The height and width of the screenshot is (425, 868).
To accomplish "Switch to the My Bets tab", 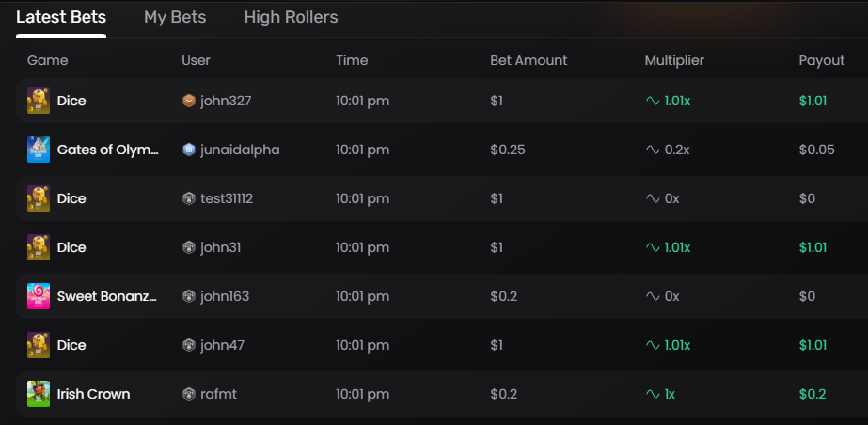I will pos(175,17).
